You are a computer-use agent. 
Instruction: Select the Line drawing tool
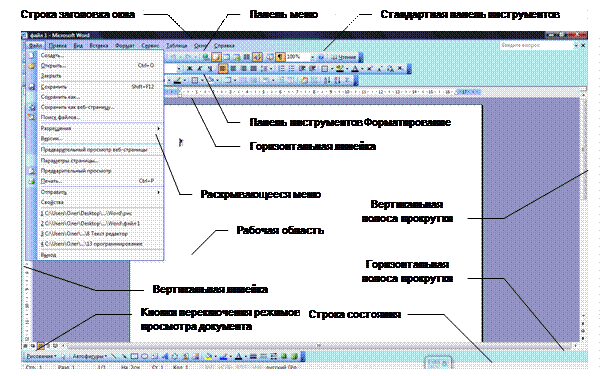114,356
